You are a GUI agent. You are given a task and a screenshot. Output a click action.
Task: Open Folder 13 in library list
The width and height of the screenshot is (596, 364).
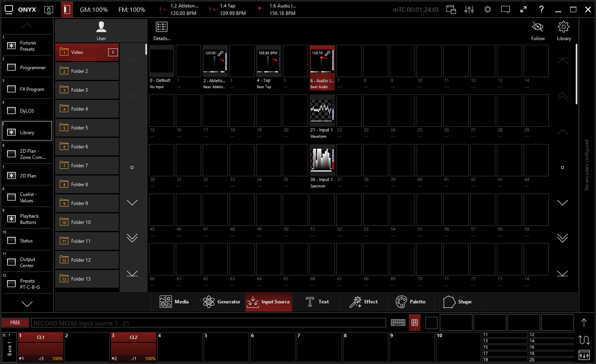point(87,279)
